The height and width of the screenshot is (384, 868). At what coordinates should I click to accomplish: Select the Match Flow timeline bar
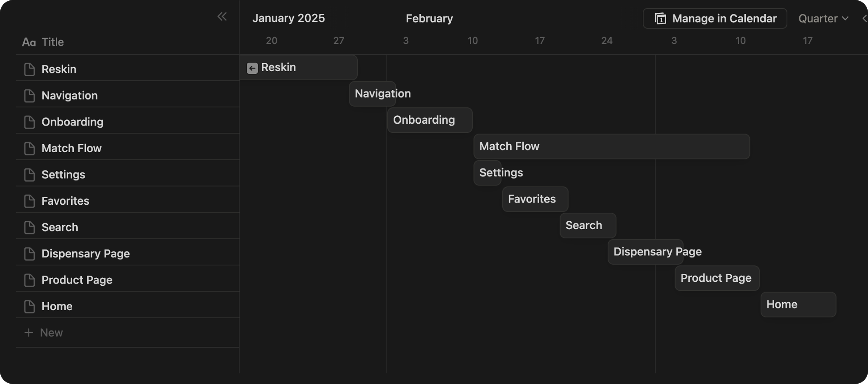pos(612,146)
